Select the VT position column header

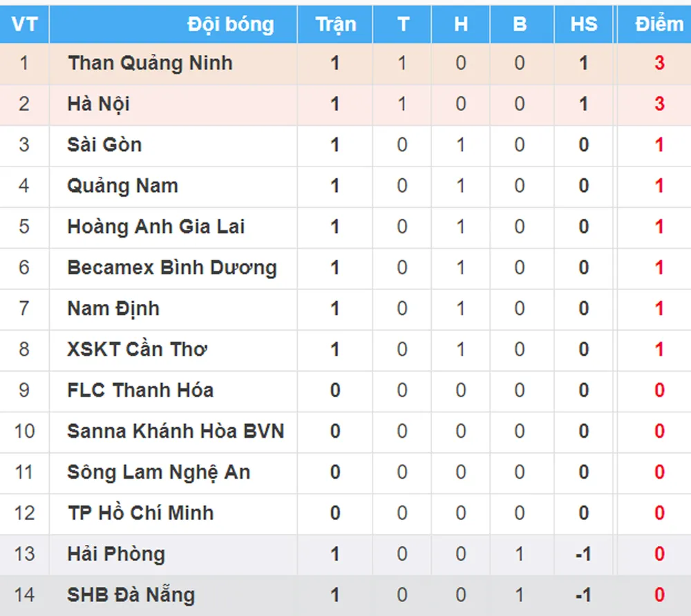[24, 25]
